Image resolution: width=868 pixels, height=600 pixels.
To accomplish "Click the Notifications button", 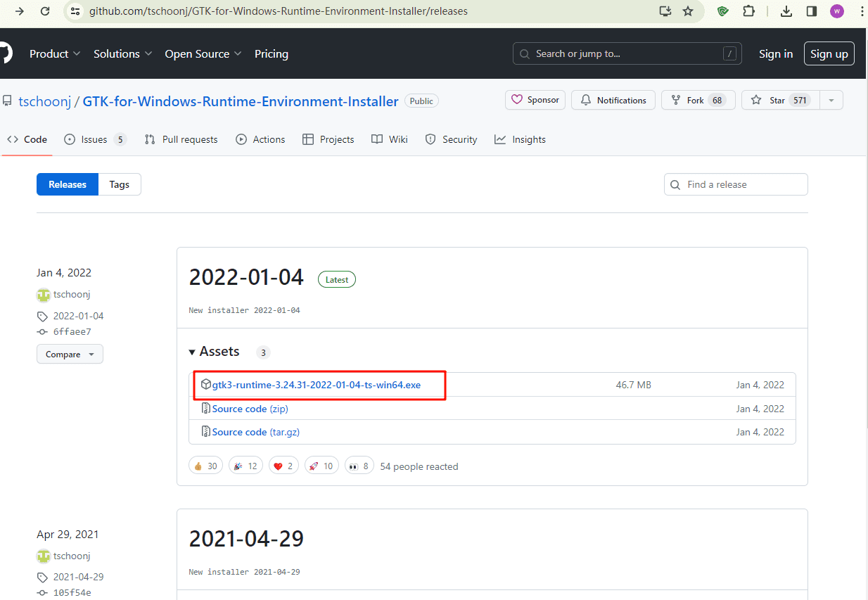I will tap(613, 100).
